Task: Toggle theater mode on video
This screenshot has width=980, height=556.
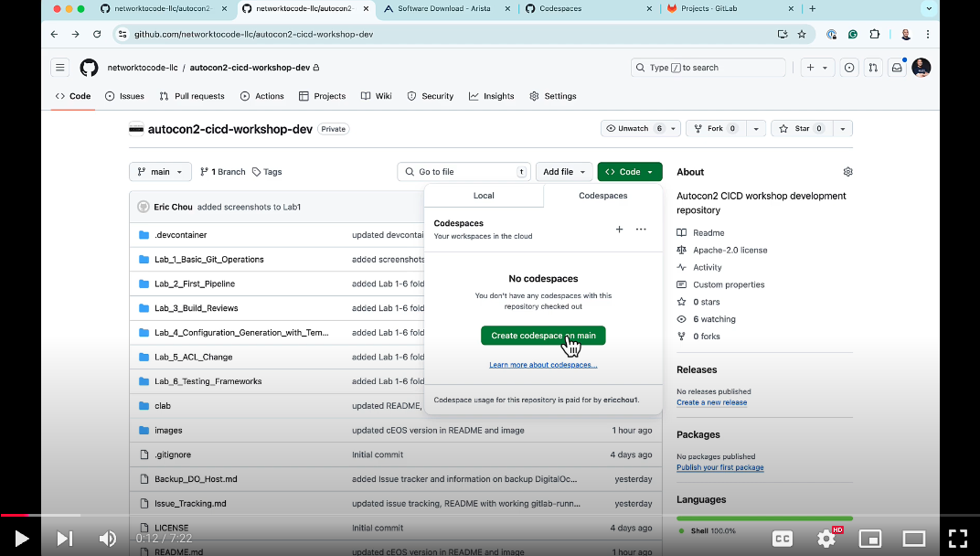Action: [x=914, y=539]
